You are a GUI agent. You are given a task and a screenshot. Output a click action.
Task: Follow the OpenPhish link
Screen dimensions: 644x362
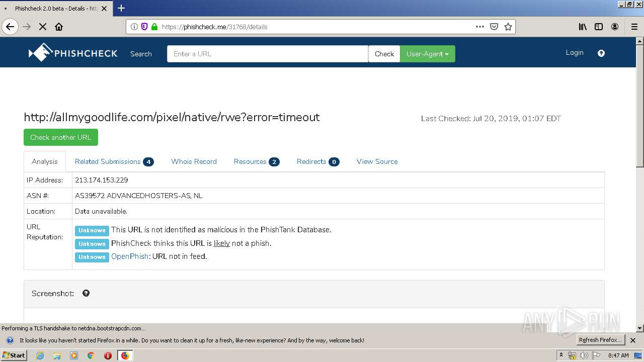130,256
